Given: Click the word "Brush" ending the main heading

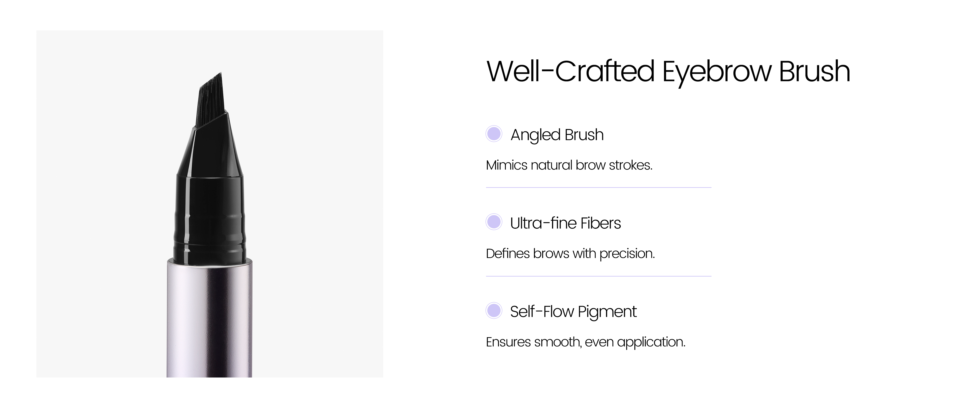Looking at the screenshot, I should point(814,71).
